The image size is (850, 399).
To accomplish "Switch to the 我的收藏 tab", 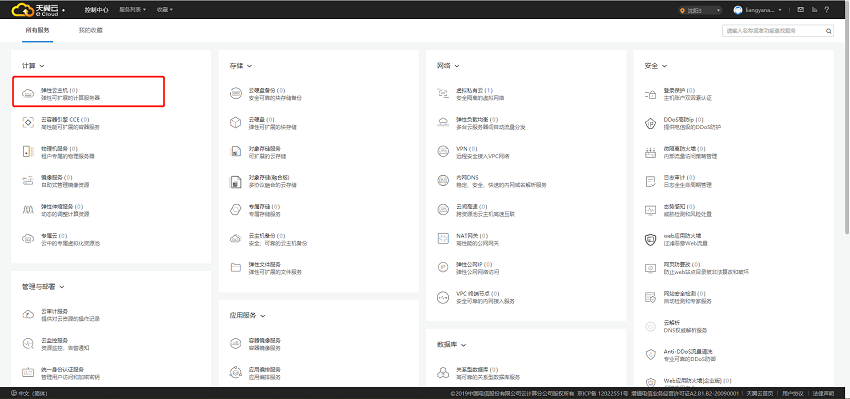I will (91, 30).
